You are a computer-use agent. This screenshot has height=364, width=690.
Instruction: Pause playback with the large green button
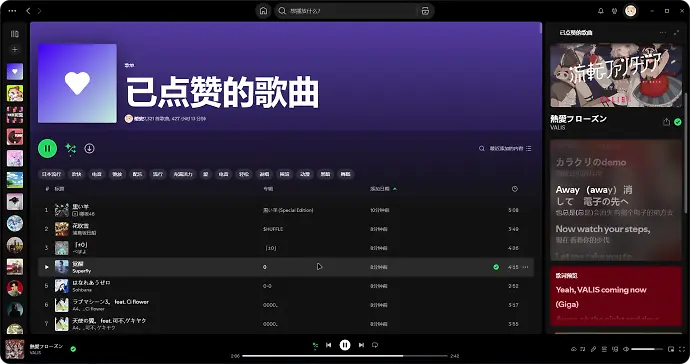[x=48, y=148]
